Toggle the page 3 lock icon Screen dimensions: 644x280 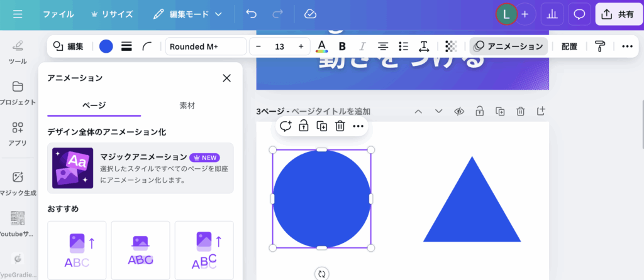[x=479, y=111]
